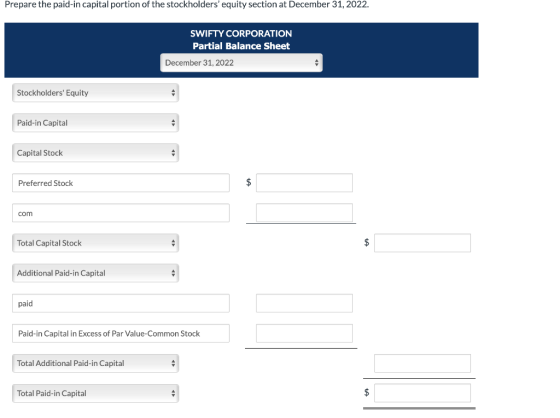Open the Capital Stock dropdown

(95, 153)
